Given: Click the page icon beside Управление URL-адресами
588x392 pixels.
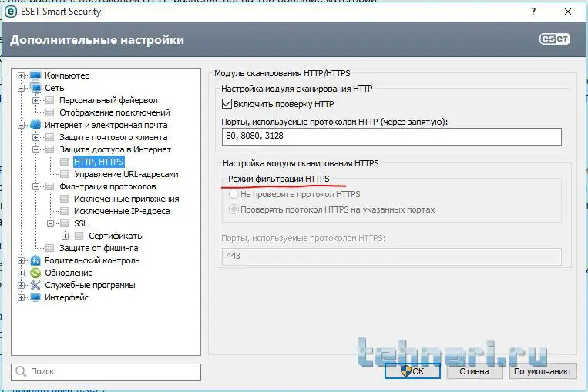Looking at the screenshot, I should pos(65,174).
